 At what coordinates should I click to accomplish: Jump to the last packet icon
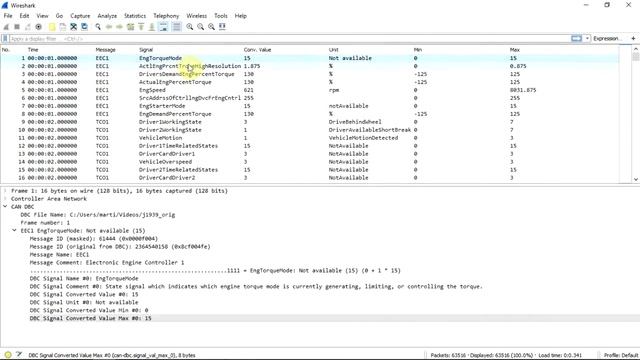[152, 27]
